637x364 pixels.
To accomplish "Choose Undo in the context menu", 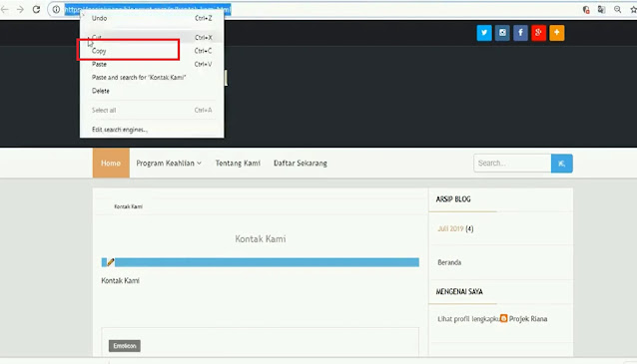I will (152, 18).
